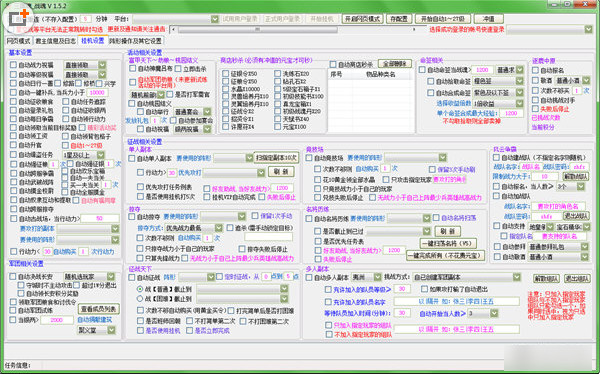Image resolution: width=600 pixels, height=374 pixels.
Task: Click the 存配置 save button
Action: pos(399,19)
